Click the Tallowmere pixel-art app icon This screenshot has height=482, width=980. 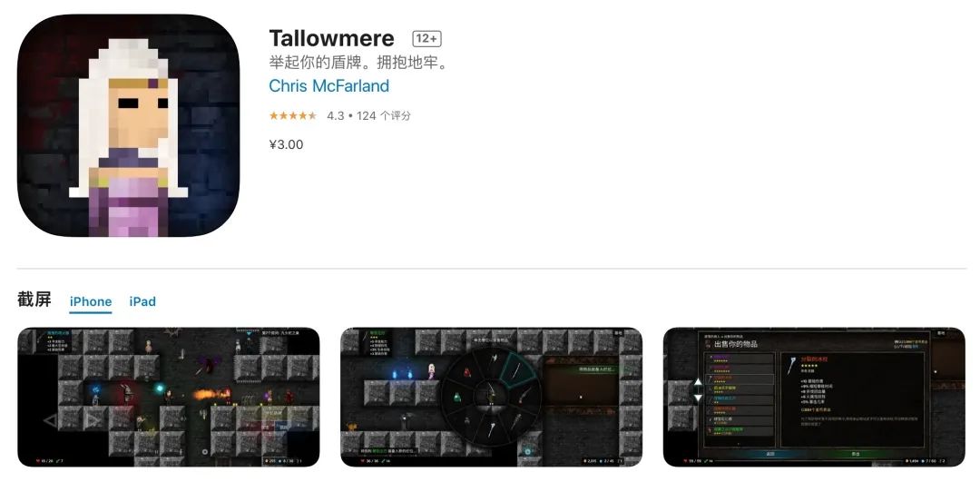(128, 125)
